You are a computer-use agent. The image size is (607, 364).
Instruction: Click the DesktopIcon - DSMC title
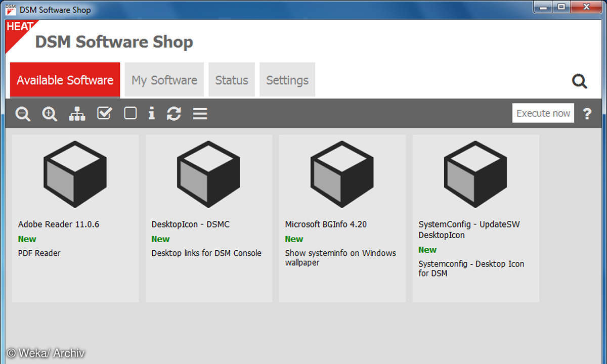pos(191,224)
